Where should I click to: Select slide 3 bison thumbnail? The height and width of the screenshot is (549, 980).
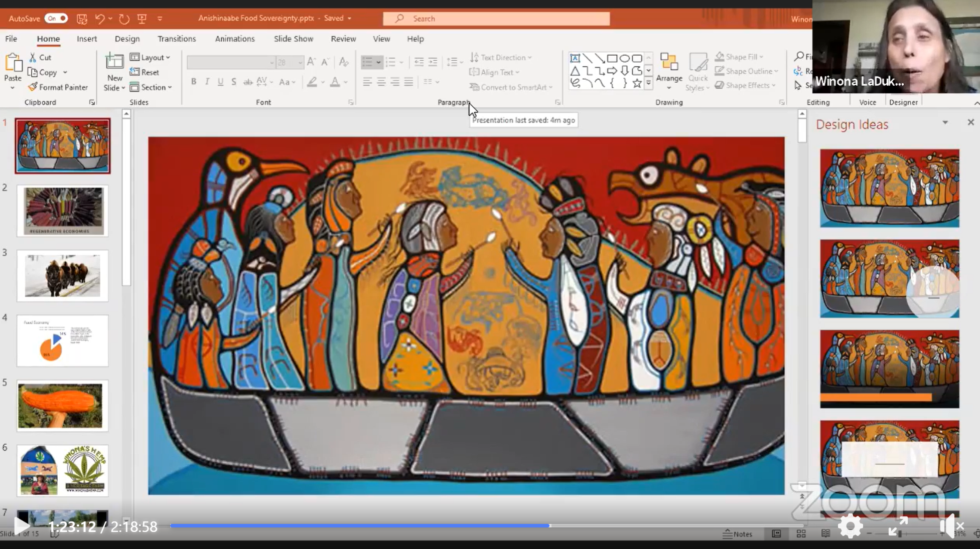tap(62, 276)
